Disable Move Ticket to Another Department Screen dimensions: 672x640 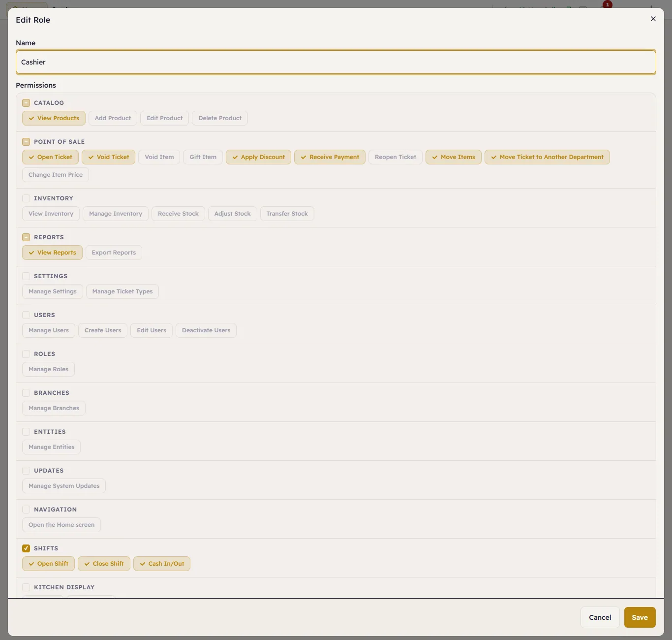[547, 157]
